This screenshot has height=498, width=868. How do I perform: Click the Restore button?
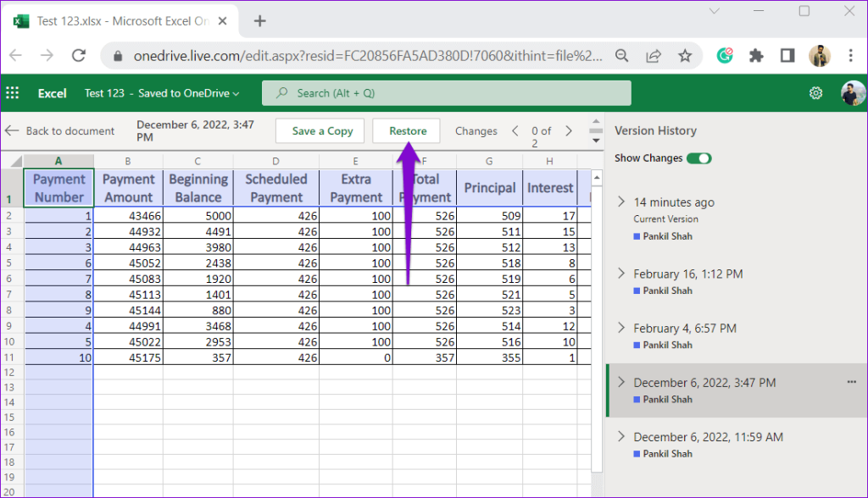tap(407, 131)
